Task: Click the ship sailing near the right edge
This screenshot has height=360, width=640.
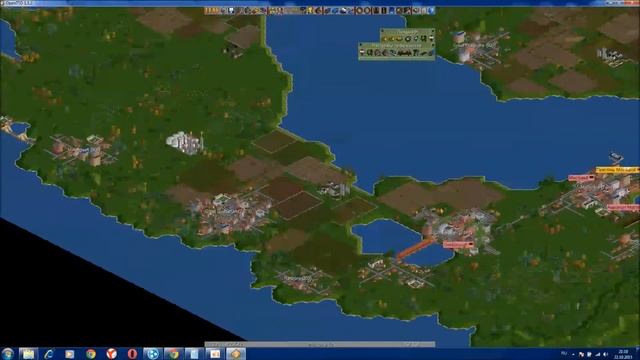Action: (616, 157)
